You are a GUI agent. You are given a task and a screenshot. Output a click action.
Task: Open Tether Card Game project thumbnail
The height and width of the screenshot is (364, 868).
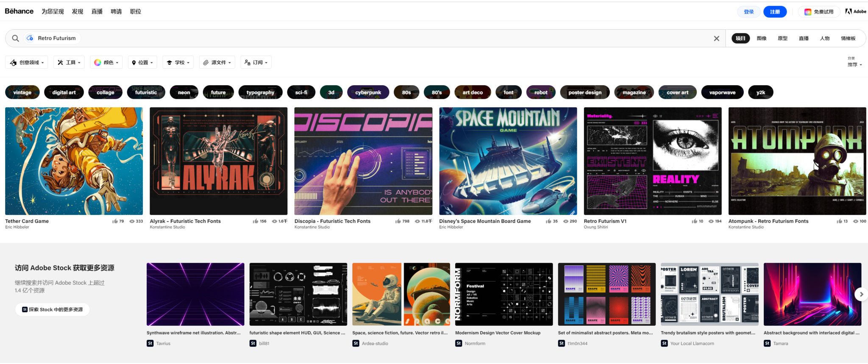(x=74, y=161)
